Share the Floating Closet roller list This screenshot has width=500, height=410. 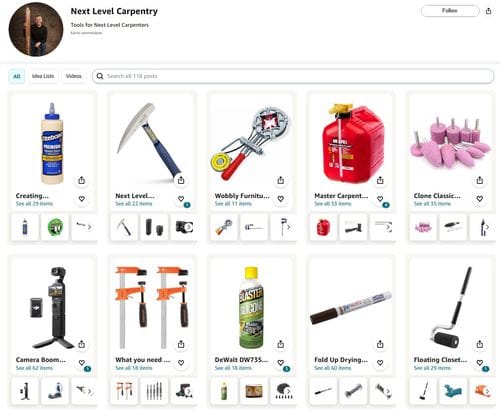(480, 344)
